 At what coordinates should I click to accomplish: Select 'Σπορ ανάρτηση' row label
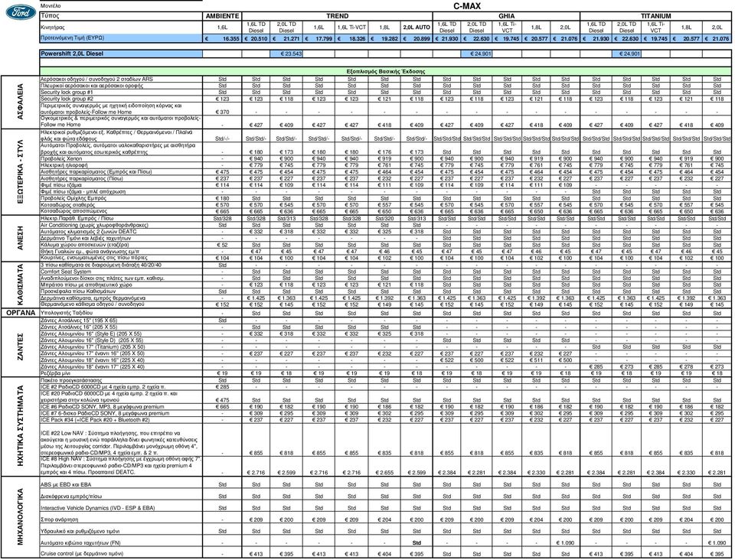60,519
